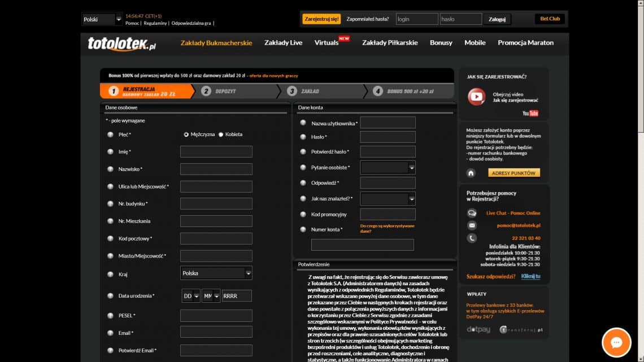Click the info bullet next to Kod pocztowy
Screen dimensions: 644x362
point(110,238)
